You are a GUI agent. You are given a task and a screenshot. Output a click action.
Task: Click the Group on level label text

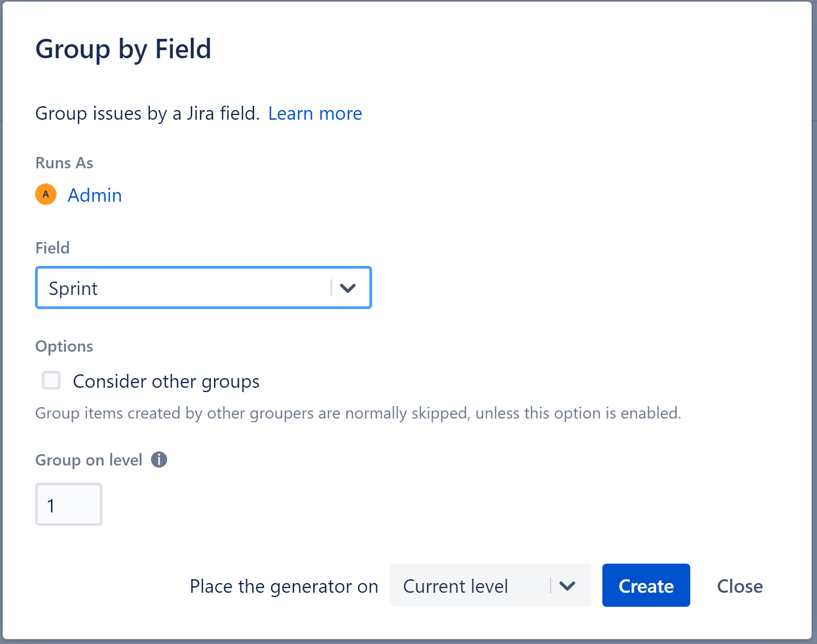(x=88, y=460)
